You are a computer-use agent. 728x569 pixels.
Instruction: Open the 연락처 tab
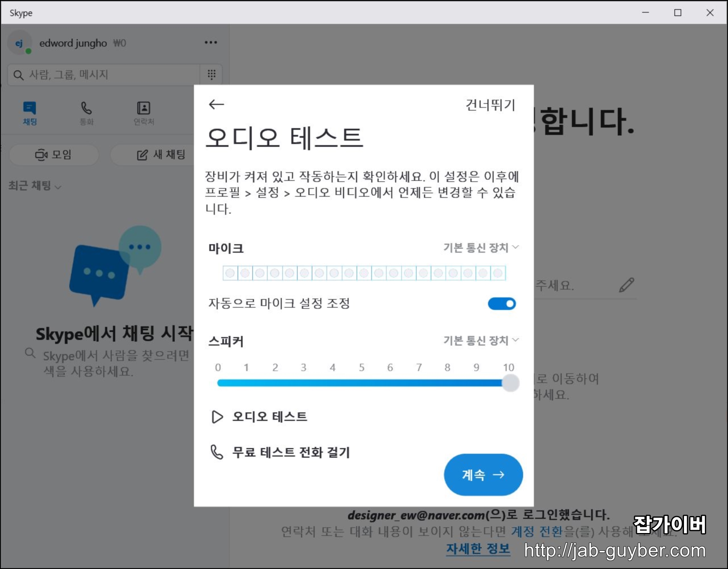click(x=144, y=113)
